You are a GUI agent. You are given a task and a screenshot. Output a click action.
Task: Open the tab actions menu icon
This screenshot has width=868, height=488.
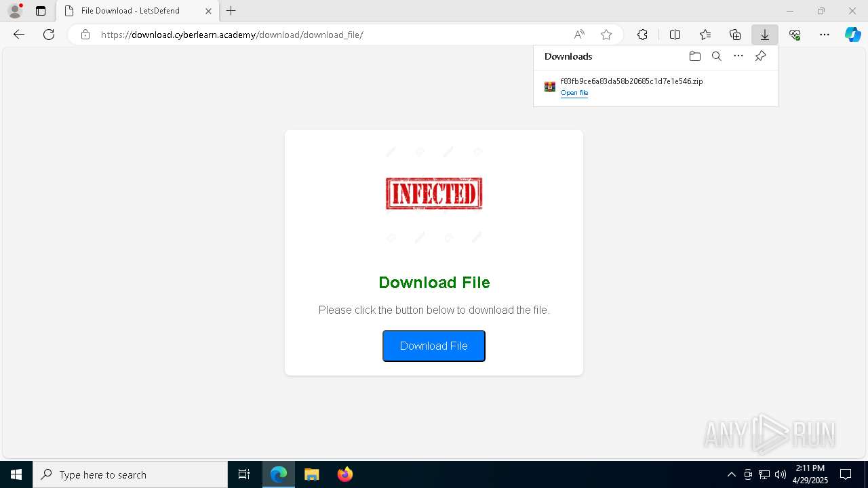pos(41,11)
